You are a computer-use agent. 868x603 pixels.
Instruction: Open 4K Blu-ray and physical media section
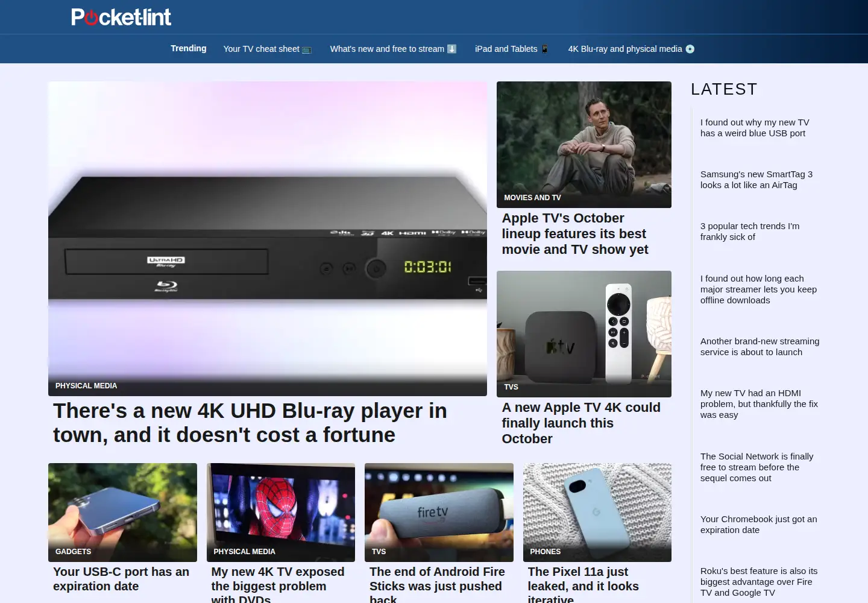click(631, 49)
